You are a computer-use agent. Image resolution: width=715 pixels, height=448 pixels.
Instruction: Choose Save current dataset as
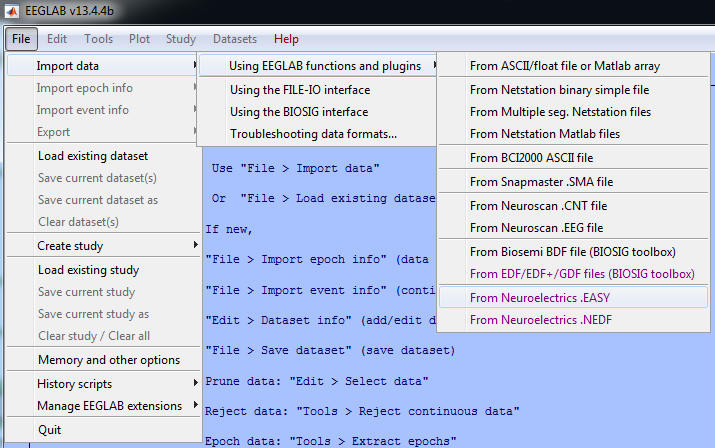[x=104, y=199]
